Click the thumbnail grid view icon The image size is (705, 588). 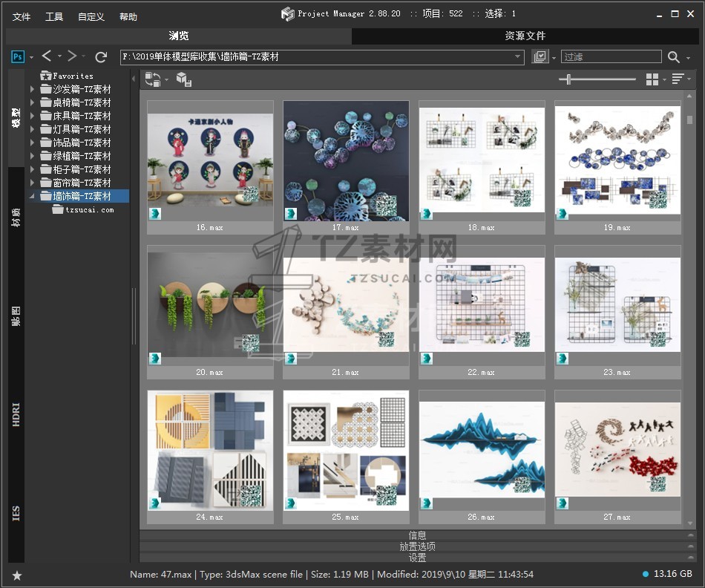click(x=652, y=79)
